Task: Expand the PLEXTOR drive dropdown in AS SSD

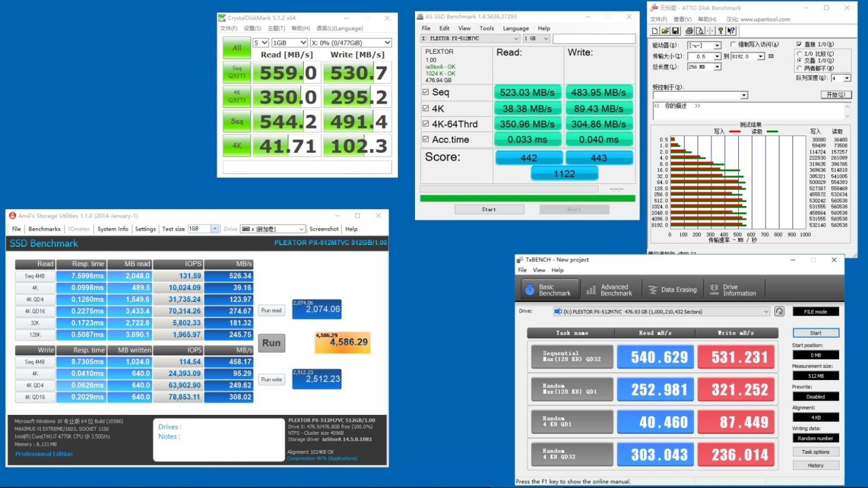Action: click(x=516, y=38)
